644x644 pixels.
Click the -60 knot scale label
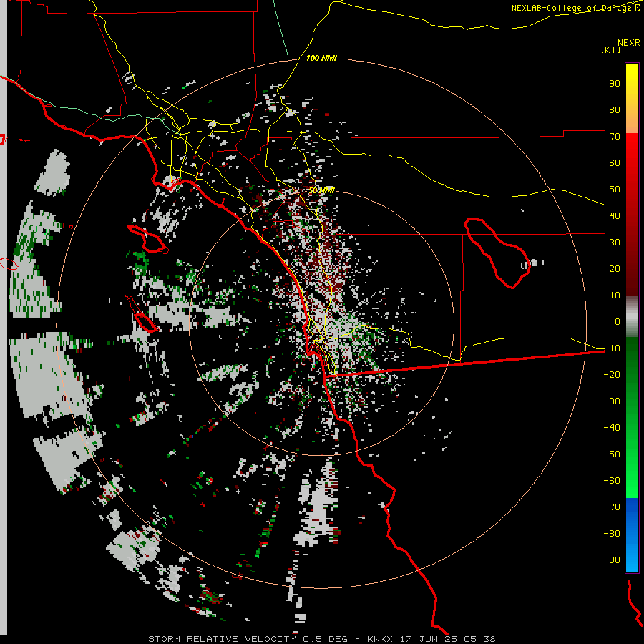(612, 481)
